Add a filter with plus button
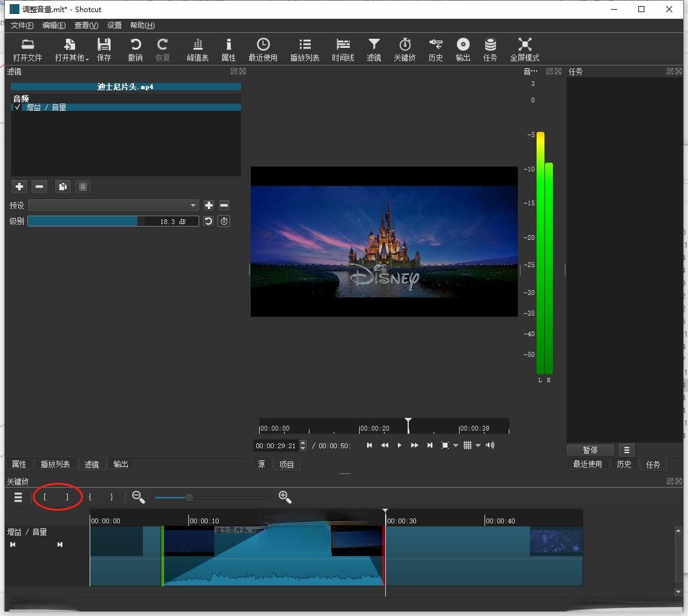 click(19, 187)
